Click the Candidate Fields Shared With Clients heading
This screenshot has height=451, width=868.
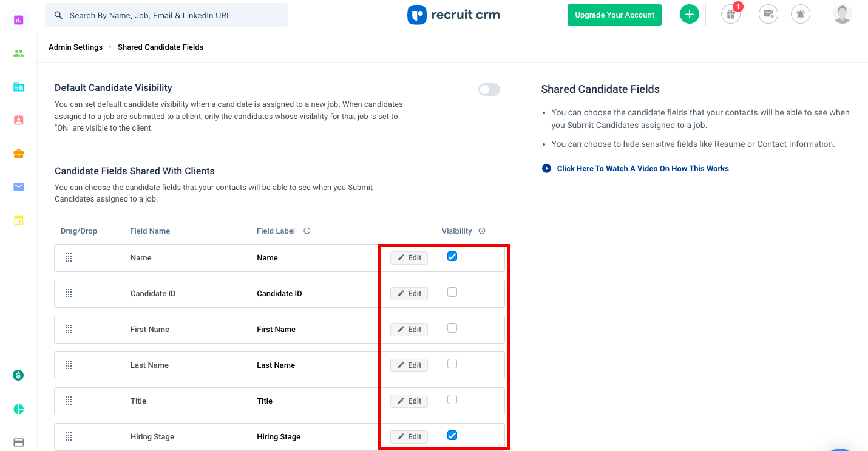(135, 171)
